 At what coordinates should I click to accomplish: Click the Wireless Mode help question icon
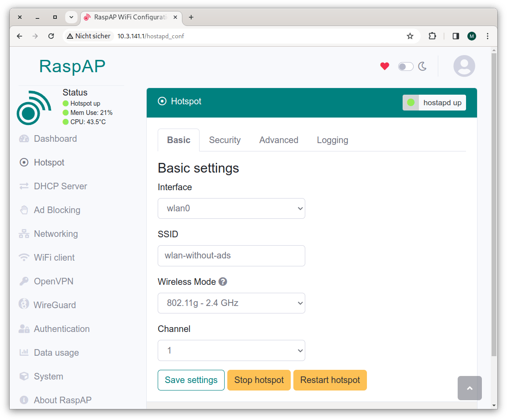pos(223,282)
